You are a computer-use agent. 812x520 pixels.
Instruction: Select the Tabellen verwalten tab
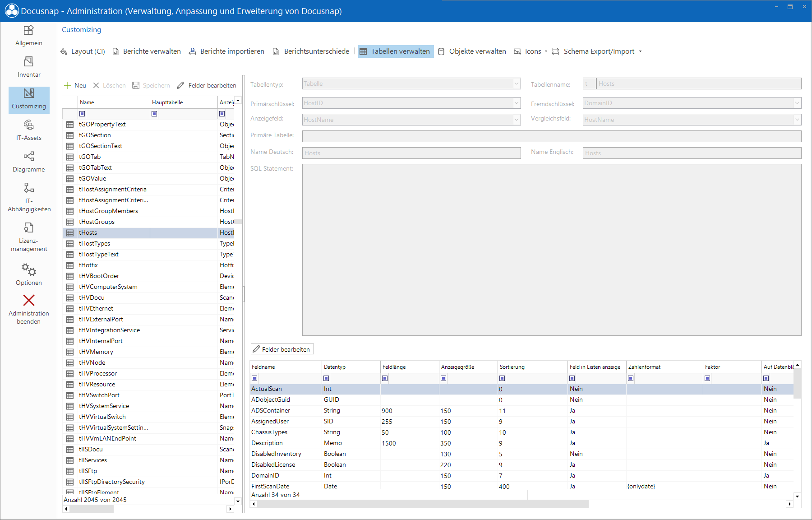pos(396,51)
